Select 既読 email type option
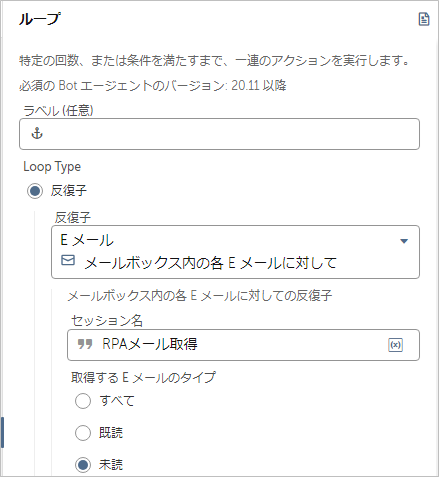 tap(83, 433)
